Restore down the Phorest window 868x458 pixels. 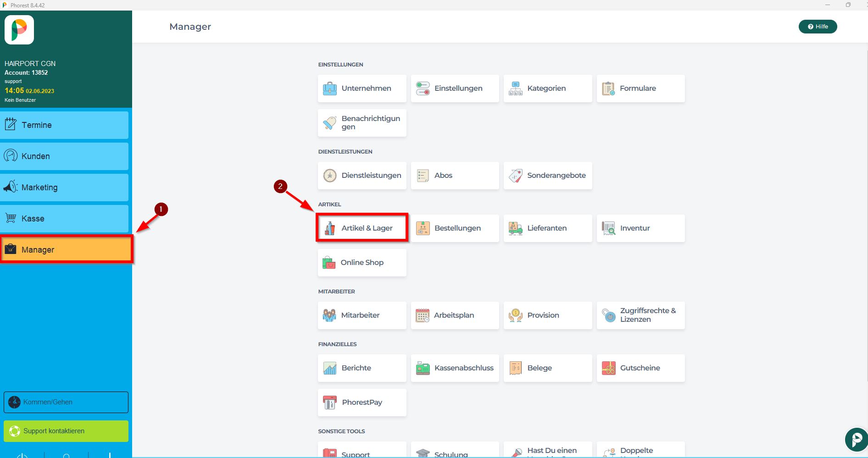tap(848, 5)
